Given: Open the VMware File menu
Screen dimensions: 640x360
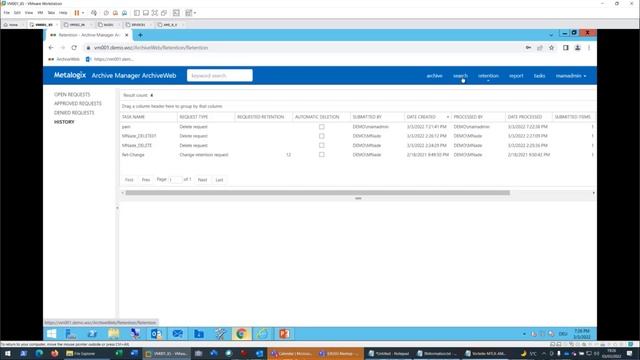Looking at the screenshot, I should 7,13.
